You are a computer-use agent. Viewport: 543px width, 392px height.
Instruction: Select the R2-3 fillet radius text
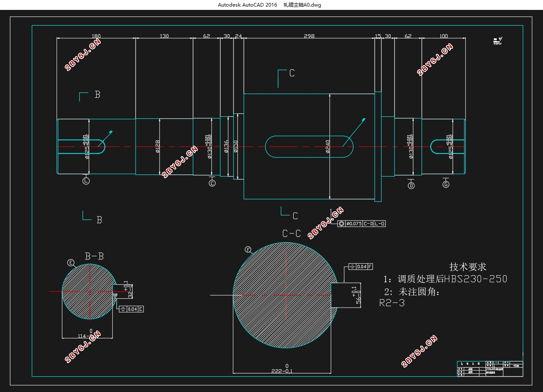(392, 303)
